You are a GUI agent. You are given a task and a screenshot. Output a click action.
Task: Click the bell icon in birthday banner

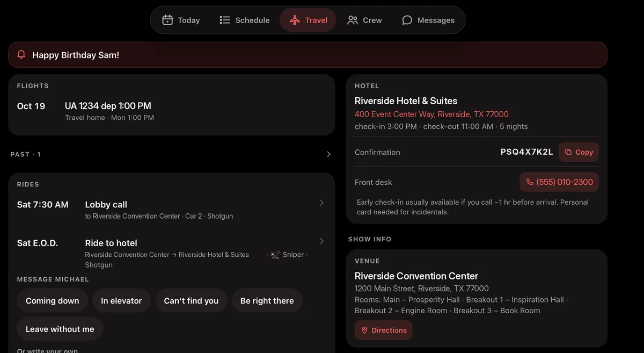coord(21,55)
